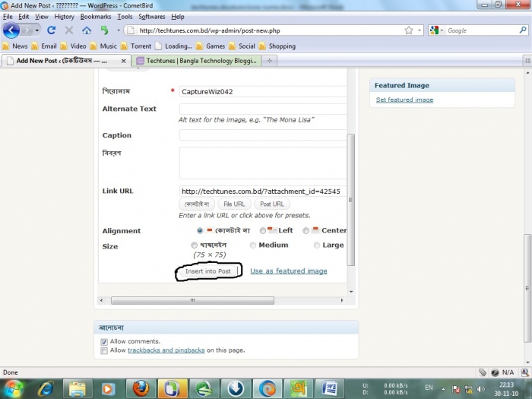Reload the page with the refresh icon
This screenshot has width=532, height=399.
click(x=51, y=30)
